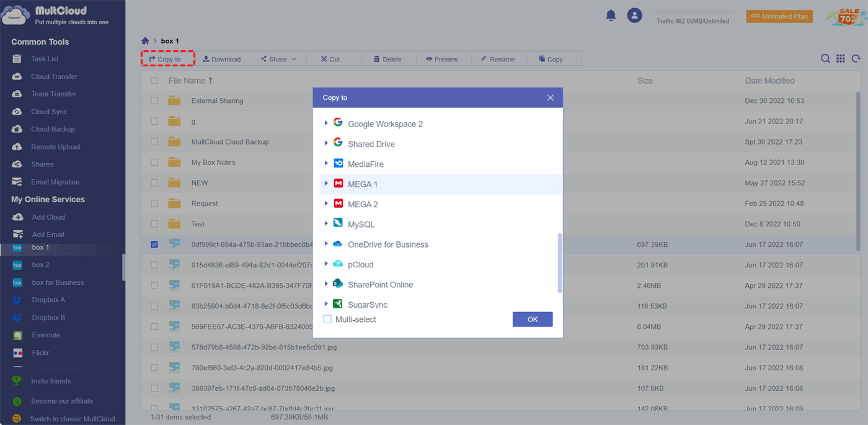Check the My Box Notes checkbox
The width and height of the screenshot is (868, 425).
pos(154,163)
